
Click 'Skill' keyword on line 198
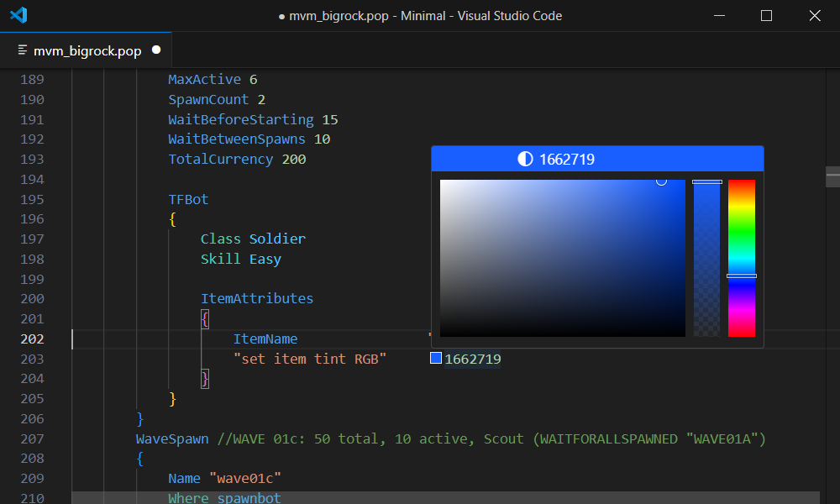(221, 260)
